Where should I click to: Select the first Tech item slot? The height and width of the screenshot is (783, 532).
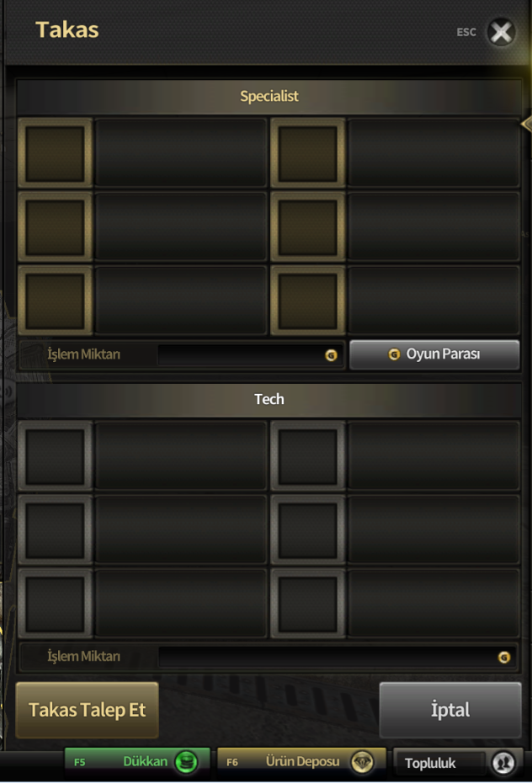56,456
